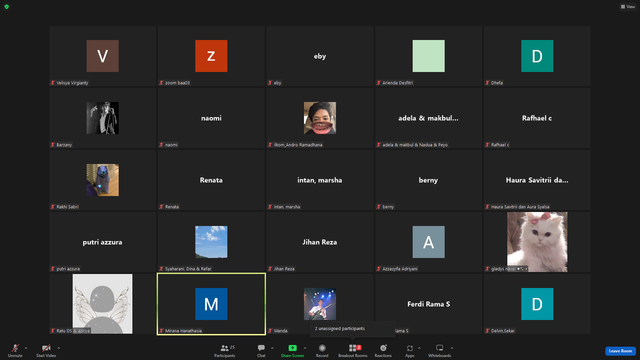Screen dimensions: 640x360
Task: Click Arienda Desfitri's green avatar
Action: pos(429,56)
